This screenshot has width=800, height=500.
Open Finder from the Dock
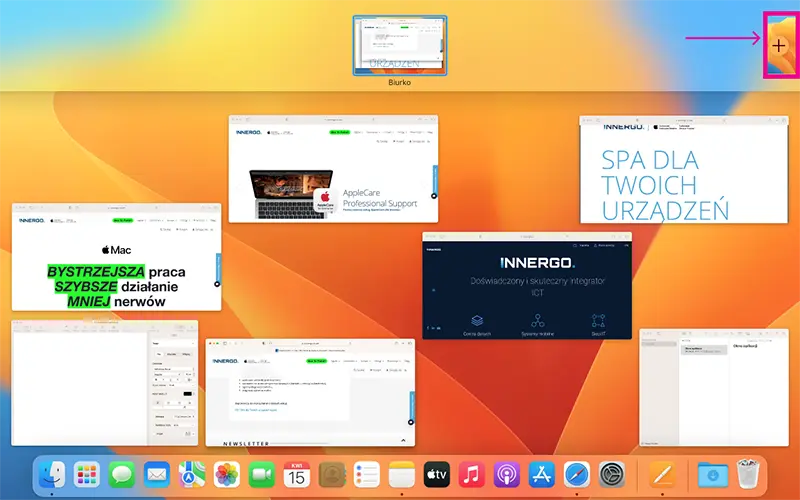[51, 474]
